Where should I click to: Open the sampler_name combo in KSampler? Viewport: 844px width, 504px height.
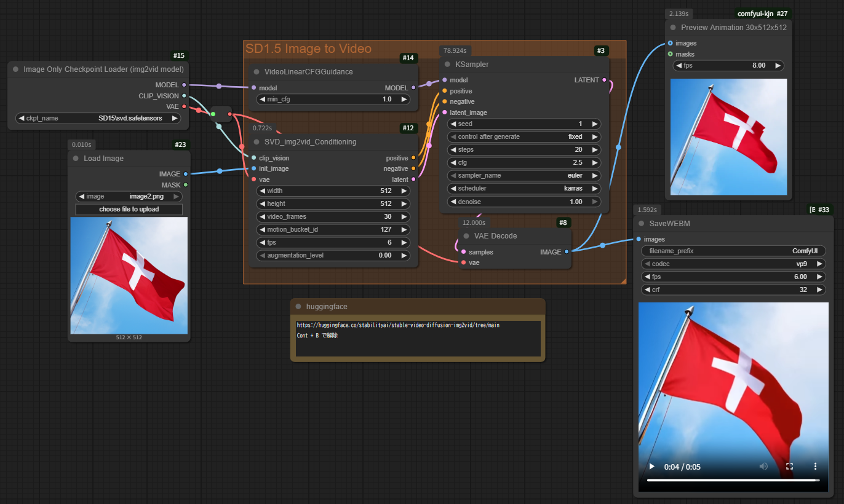524,176
